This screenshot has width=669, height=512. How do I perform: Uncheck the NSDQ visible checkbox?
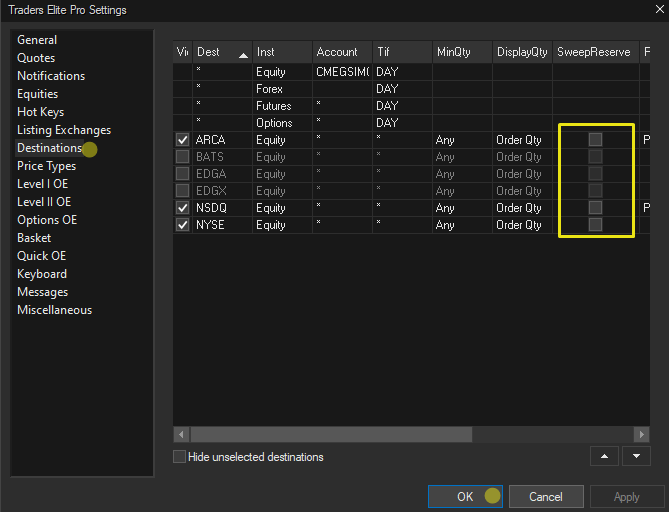coord(183,208)
